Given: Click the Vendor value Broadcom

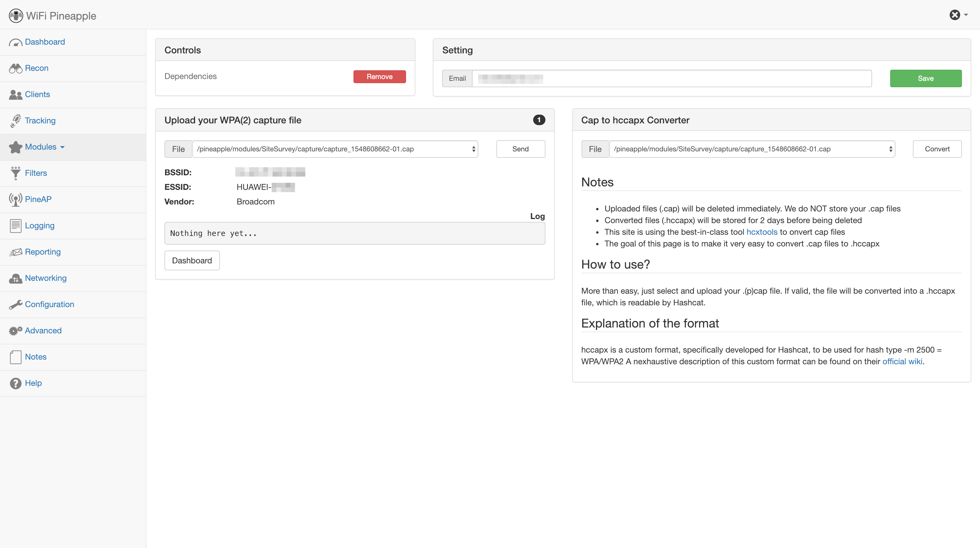Looking at the screenshot, I should tap(256, 202).
